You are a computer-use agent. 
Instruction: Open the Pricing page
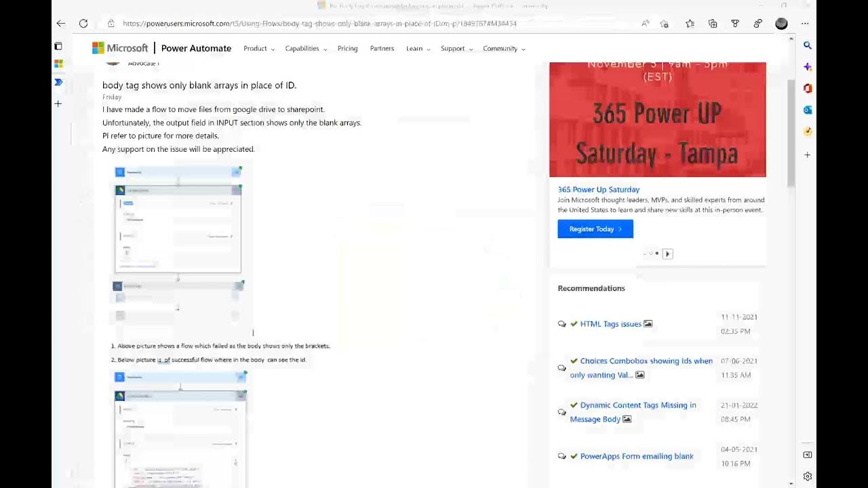coord(348,49)
